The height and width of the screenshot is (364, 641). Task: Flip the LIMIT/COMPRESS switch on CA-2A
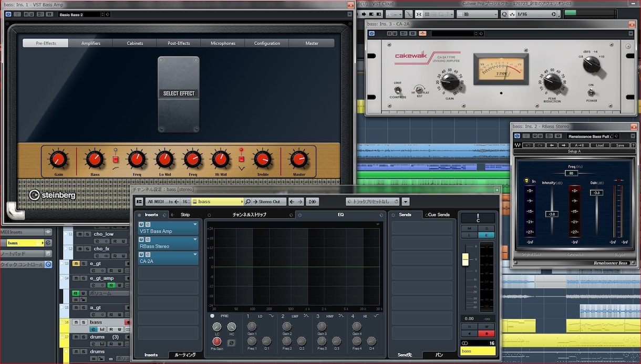click(398, 90)
